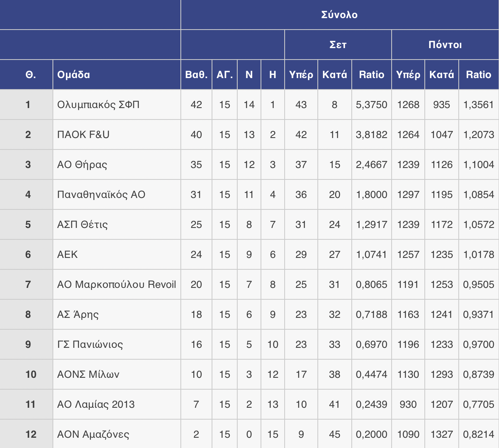Image resolution: width=499 pixels, height=448 pixels.
Task: Click points ratio 0,8739
Action: click(x=478, y=374)
